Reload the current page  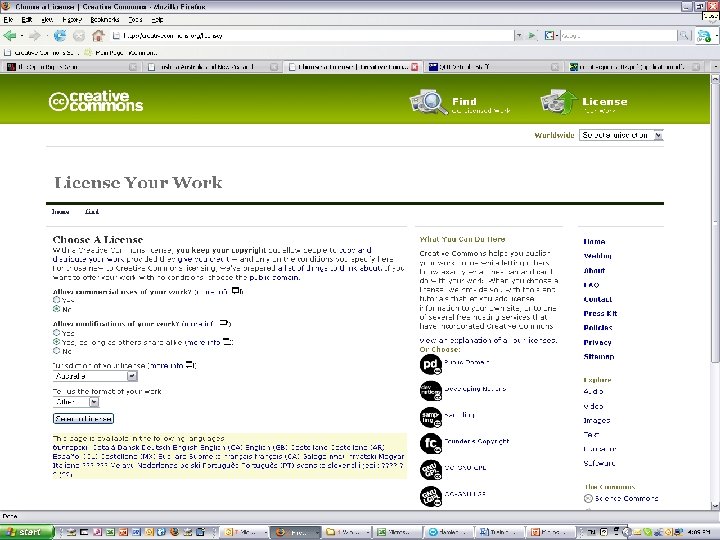click(x=60, y=35)
